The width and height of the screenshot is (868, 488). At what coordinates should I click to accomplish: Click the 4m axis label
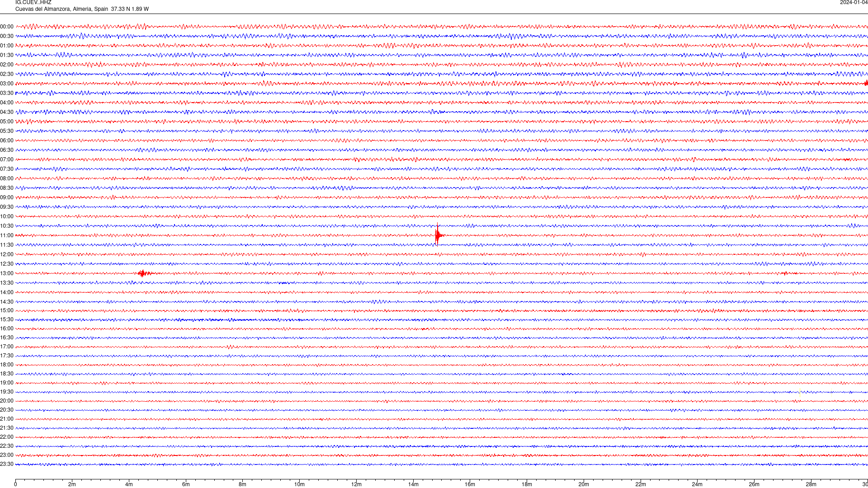tap(129, 484)
